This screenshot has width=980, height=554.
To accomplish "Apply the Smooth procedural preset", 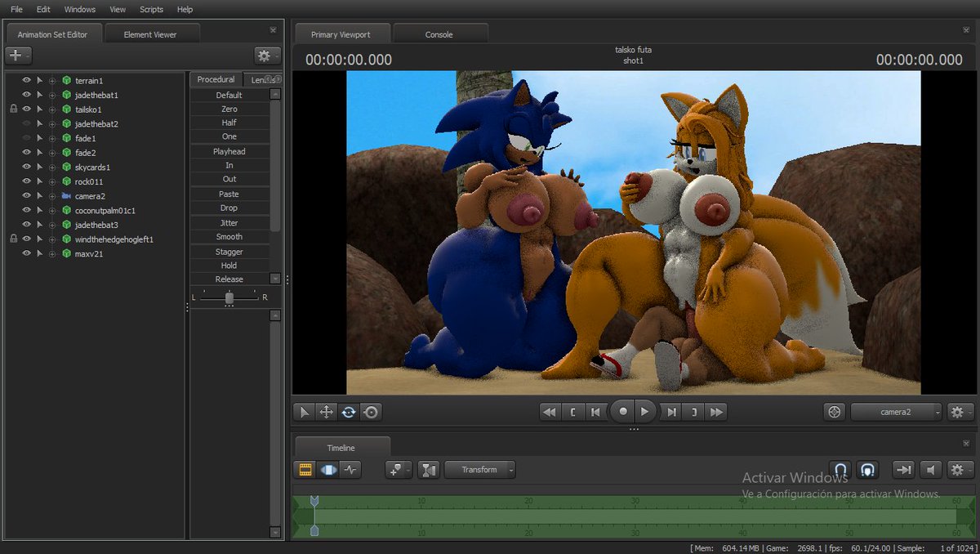I will coord(229,236).
